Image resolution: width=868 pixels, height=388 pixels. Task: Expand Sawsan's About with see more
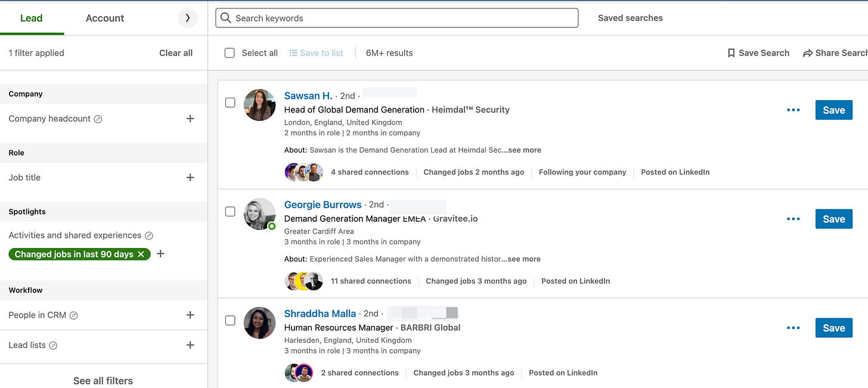point(524,150)
